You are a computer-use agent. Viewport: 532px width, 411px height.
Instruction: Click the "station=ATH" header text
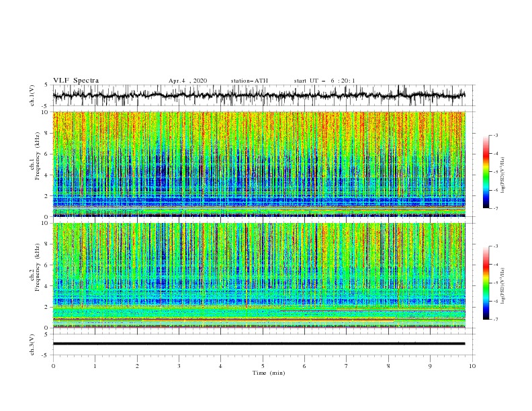click(x=249, y=81)
